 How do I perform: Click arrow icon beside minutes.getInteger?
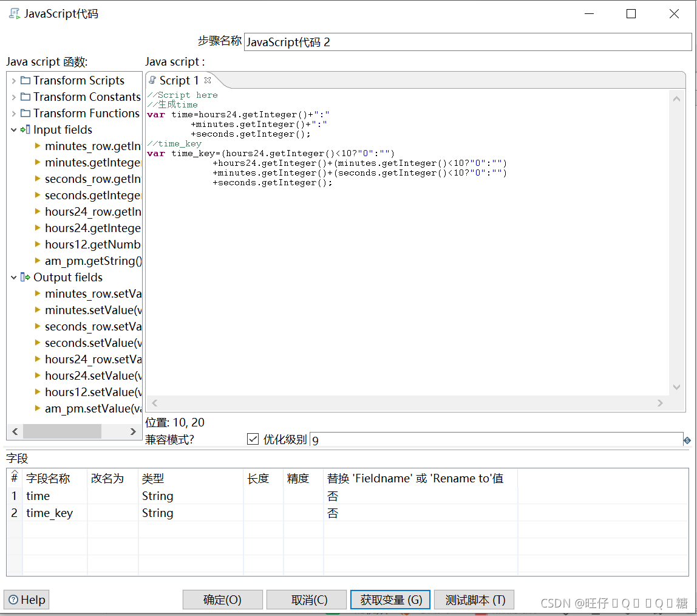(38, 162)
